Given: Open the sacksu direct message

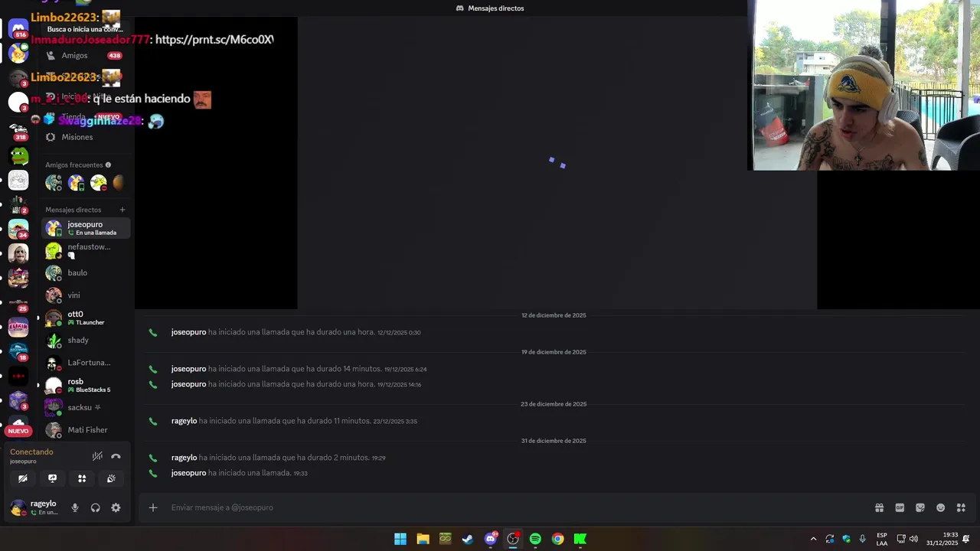Looking at the screenshot, I should coord(85,407).
